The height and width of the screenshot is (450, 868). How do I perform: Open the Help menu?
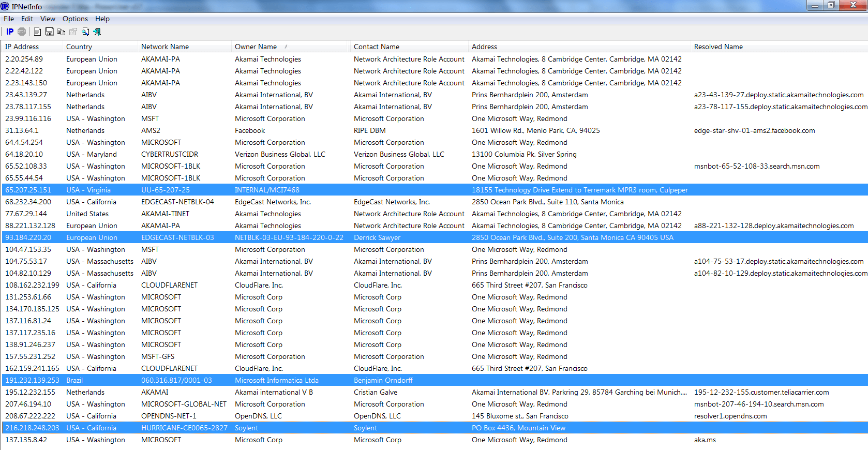102,19
